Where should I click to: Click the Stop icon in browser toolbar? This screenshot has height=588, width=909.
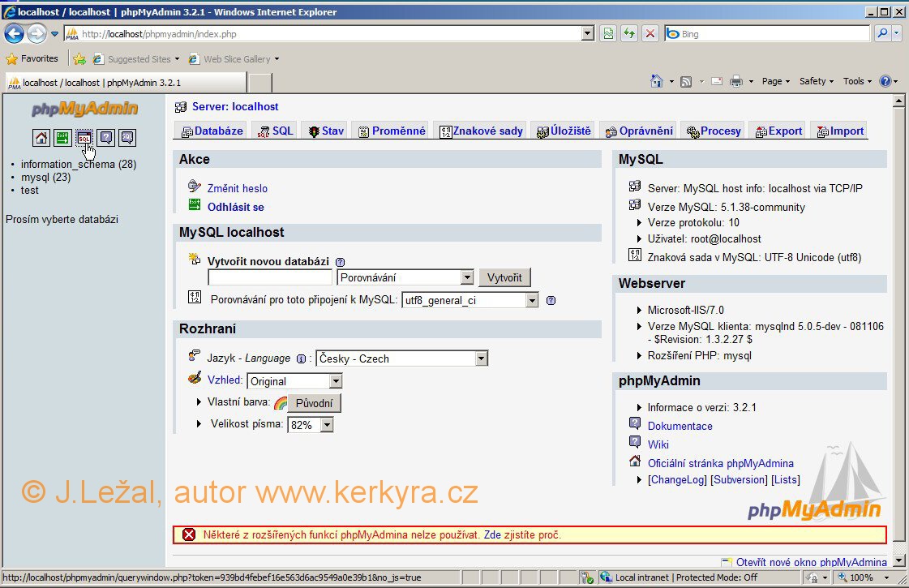click(650, 34)
